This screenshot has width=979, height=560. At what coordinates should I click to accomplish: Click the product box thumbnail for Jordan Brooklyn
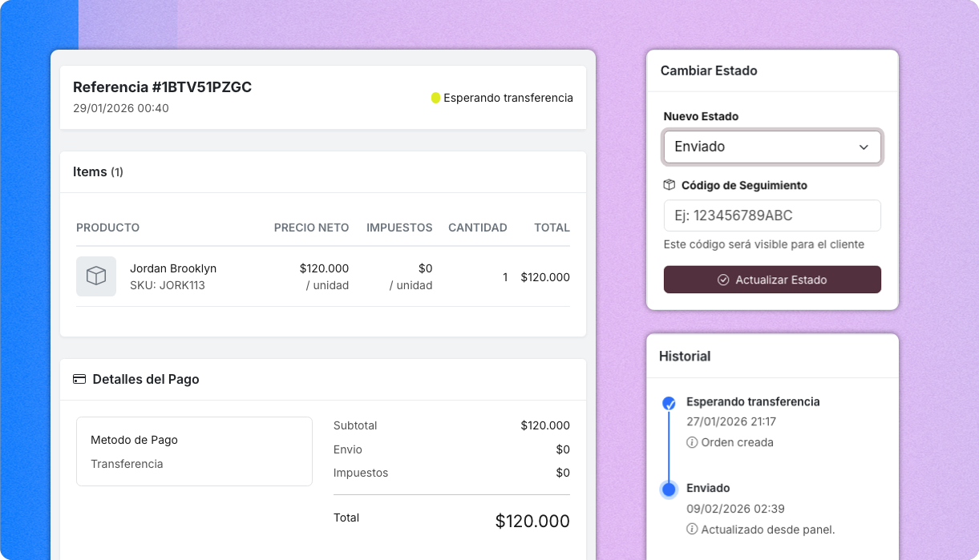point(96,276)
